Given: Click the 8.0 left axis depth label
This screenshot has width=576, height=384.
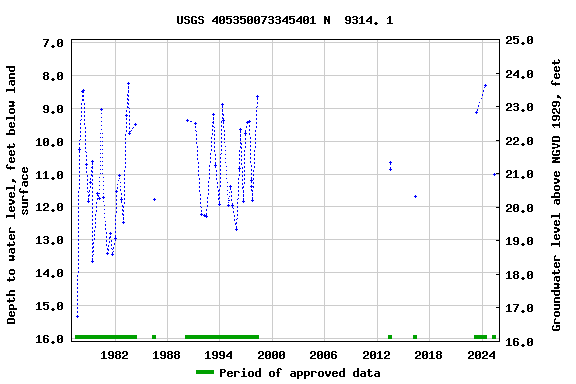Looking at the screenshot, I should pos(53,76).
